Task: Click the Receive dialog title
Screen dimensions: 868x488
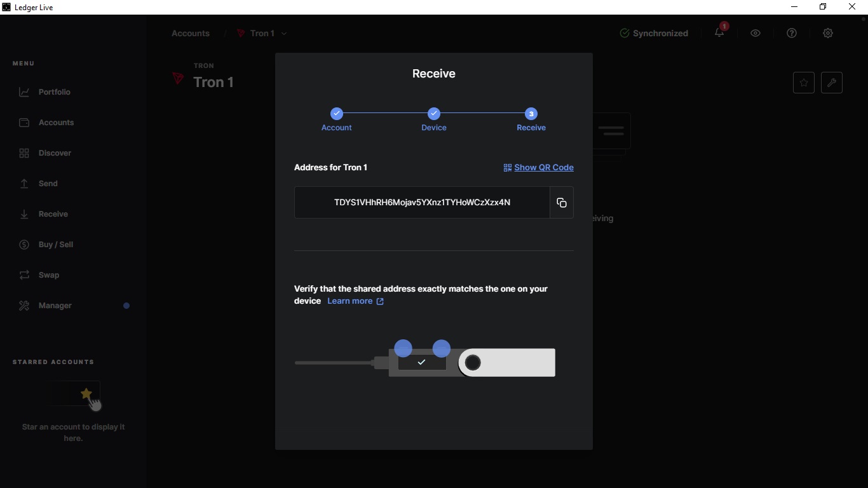Action: [434, 74]
